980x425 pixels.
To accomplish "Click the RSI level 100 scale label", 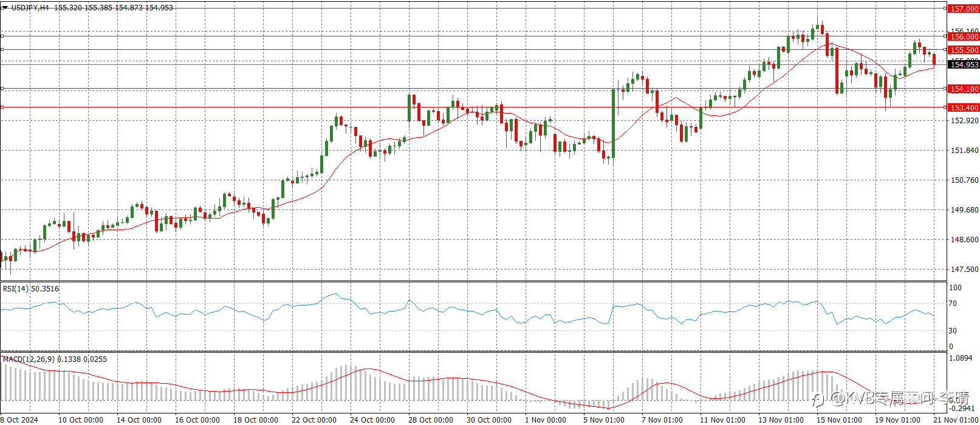I will pos(955,288).
